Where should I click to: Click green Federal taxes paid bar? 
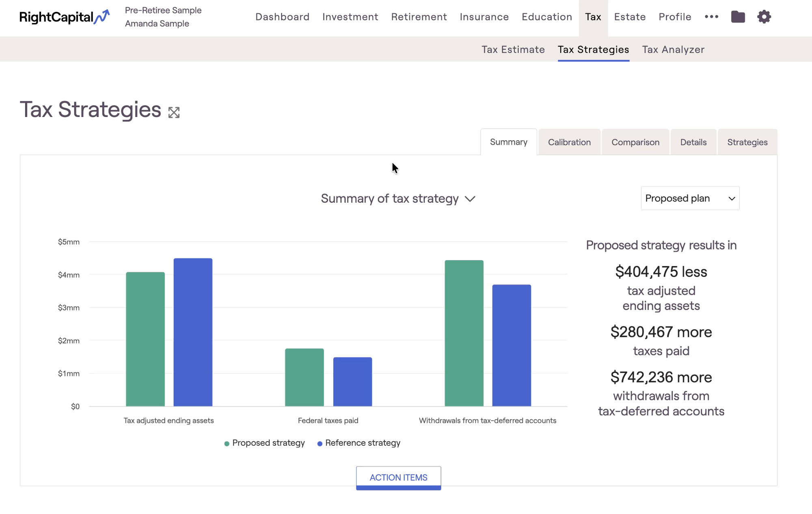304,377
